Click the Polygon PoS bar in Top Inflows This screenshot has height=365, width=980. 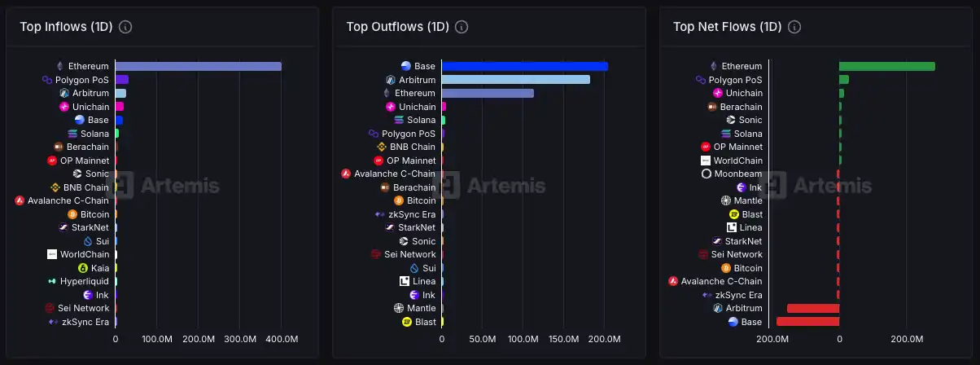click(x=122, y=80)
